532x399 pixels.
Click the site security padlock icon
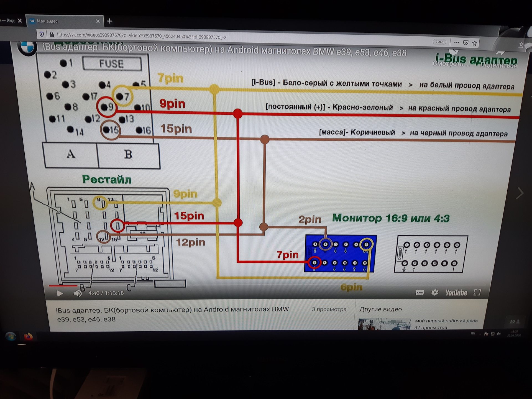[x=52, y=34]
